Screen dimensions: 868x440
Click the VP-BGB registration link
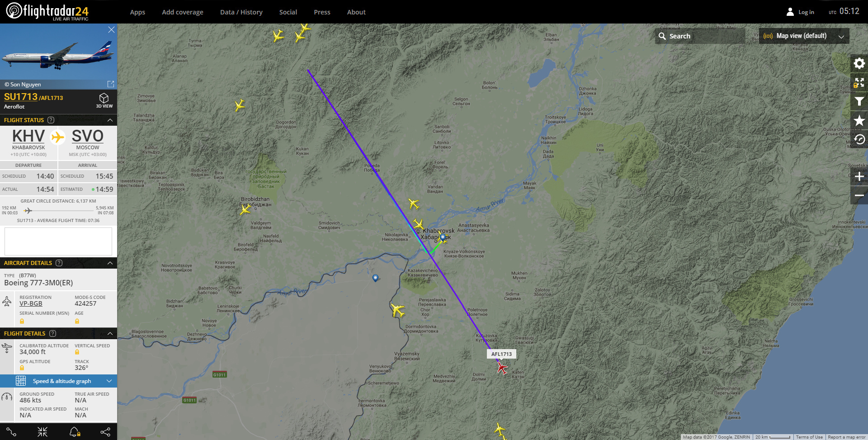pos(31,303)
